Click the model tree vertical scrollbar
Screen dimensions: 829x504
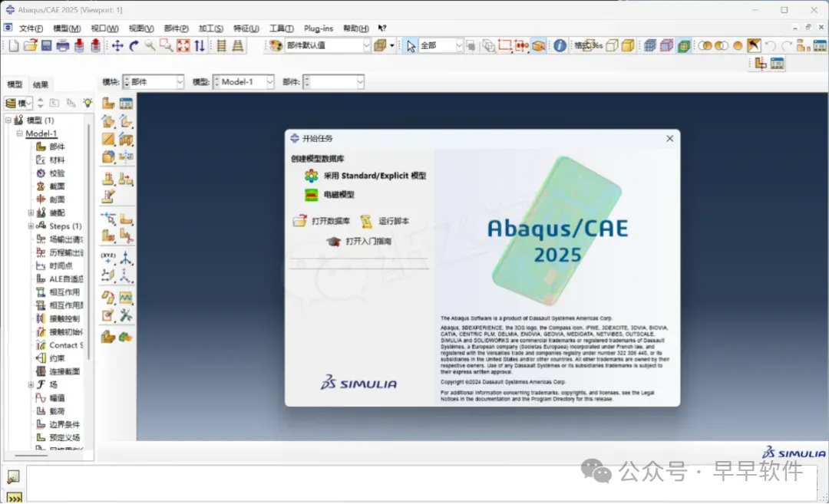coord(88,243)
